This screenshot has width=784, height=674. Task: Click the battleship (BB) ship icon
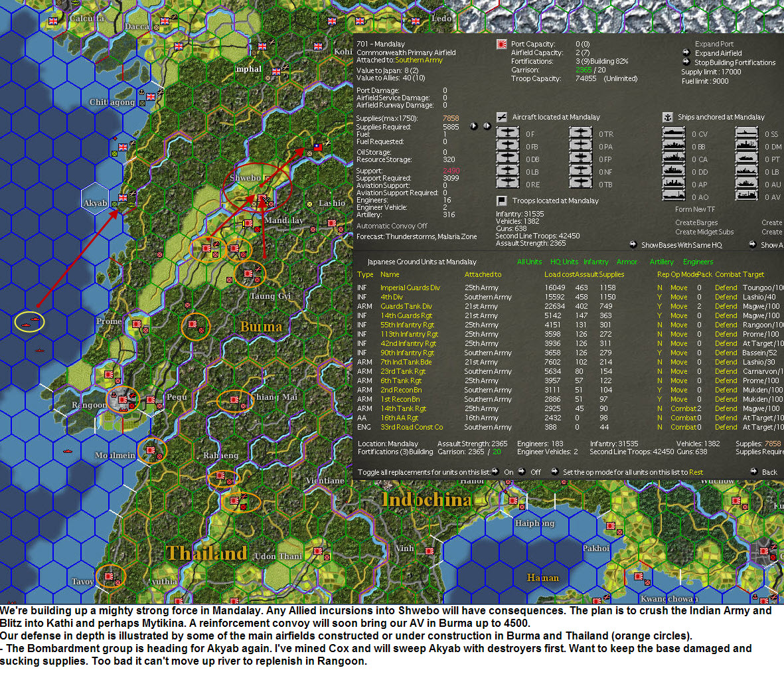point(674,145)
